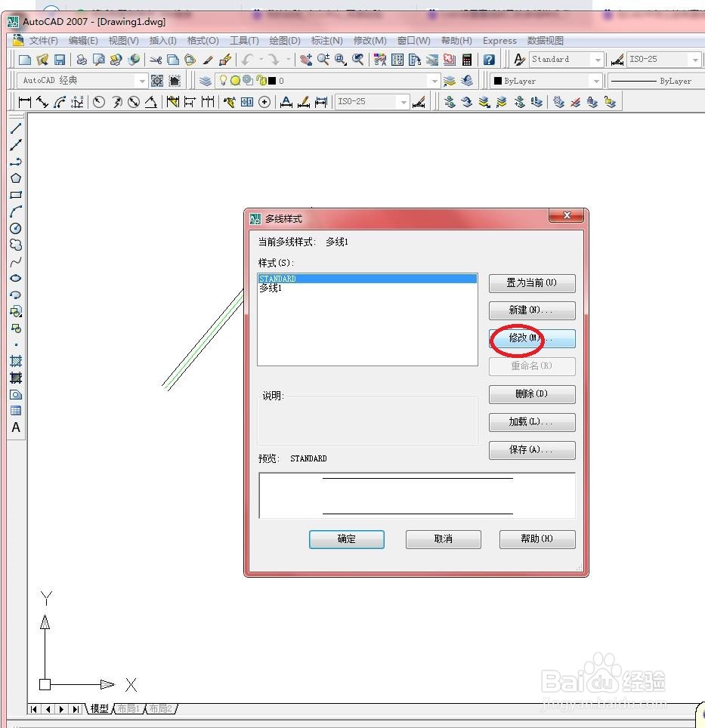This screenshot has width=705, height=728.
Task: Select the Polygon draw tool
Action: (x=16, y=178)
